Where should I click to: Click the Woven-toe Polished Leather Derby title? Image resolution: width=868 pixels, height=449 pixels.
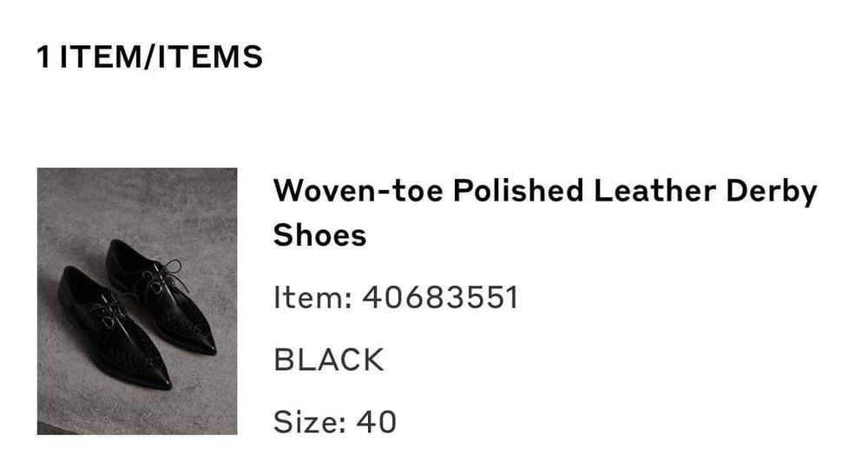coord(545,190)
